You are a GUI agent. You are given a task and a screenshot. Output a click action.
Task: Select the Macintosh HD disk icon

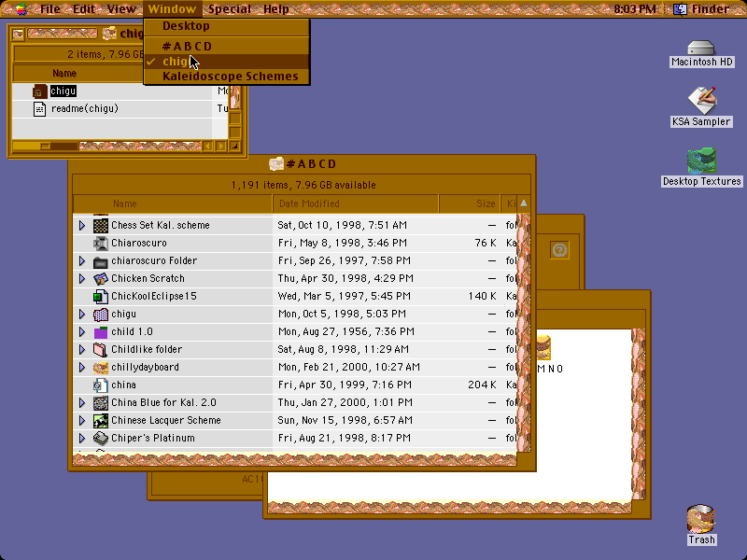701,48
